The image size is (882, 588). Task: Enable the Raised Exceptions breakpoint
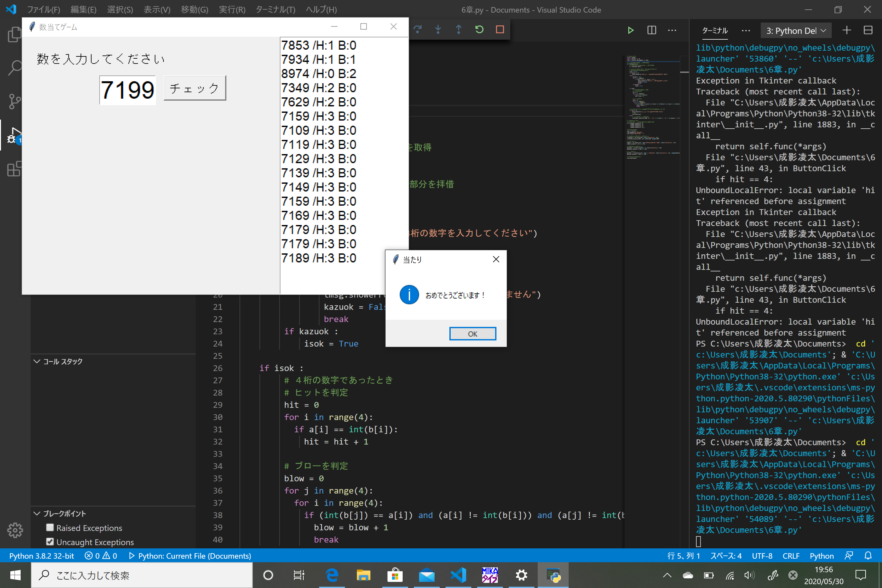pos(50,528)
